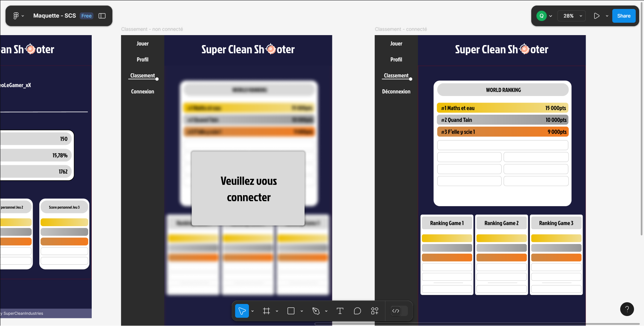Select the Rectangle shape tool

point(291,311)
